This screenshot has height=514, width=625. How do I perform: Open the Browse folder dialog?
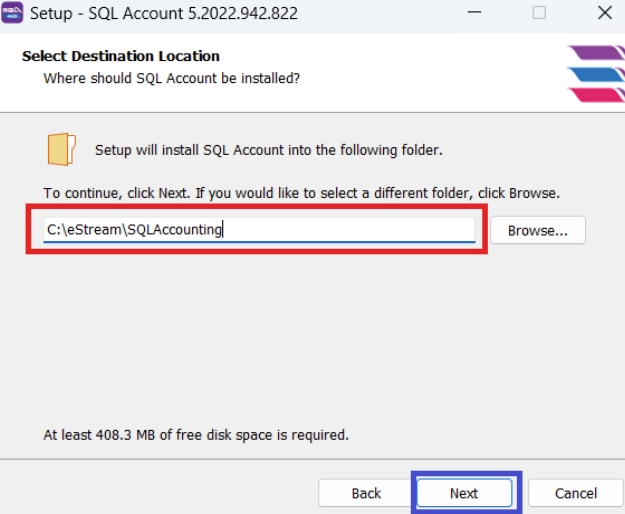point(537,230)
